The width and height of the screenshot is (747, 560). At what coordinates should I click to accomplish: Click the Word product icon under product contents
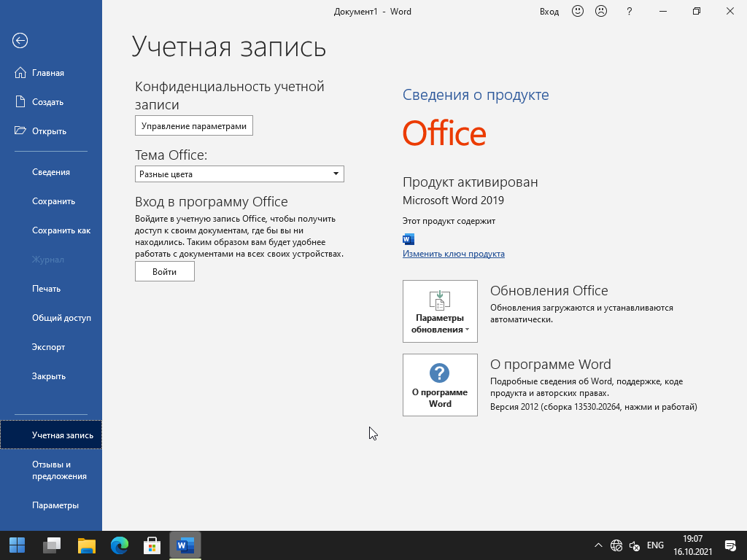click(x=409, y=239)
